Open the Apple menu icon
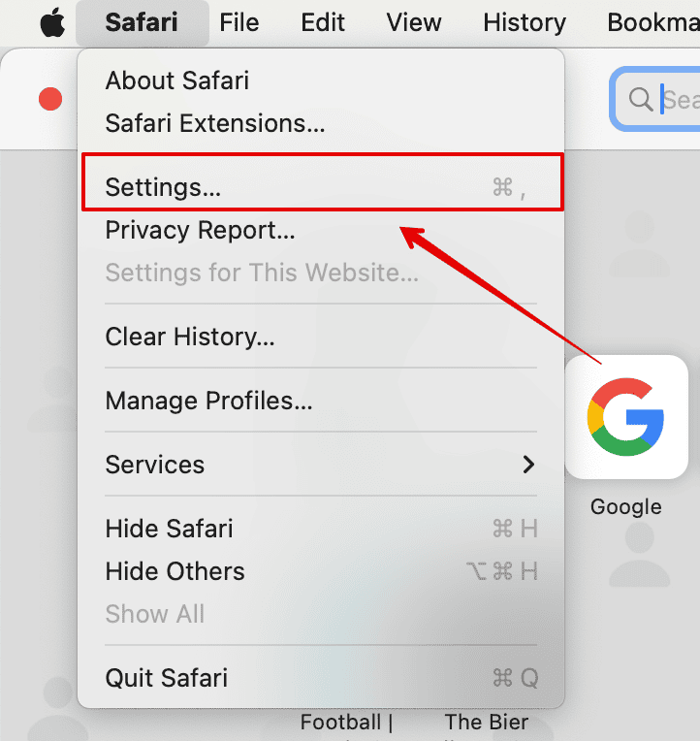 pos(52,22)
